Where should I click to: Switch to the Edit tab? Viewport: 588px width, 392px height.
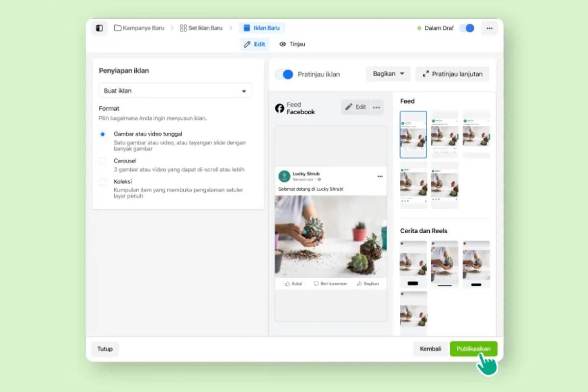tap(254, 44)
